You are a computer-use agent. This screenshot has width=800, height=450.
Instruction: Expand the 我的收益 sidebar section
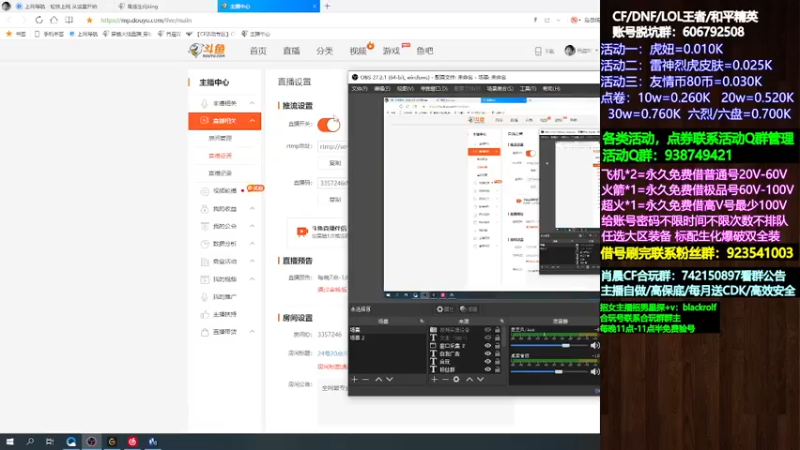point(252,209)
